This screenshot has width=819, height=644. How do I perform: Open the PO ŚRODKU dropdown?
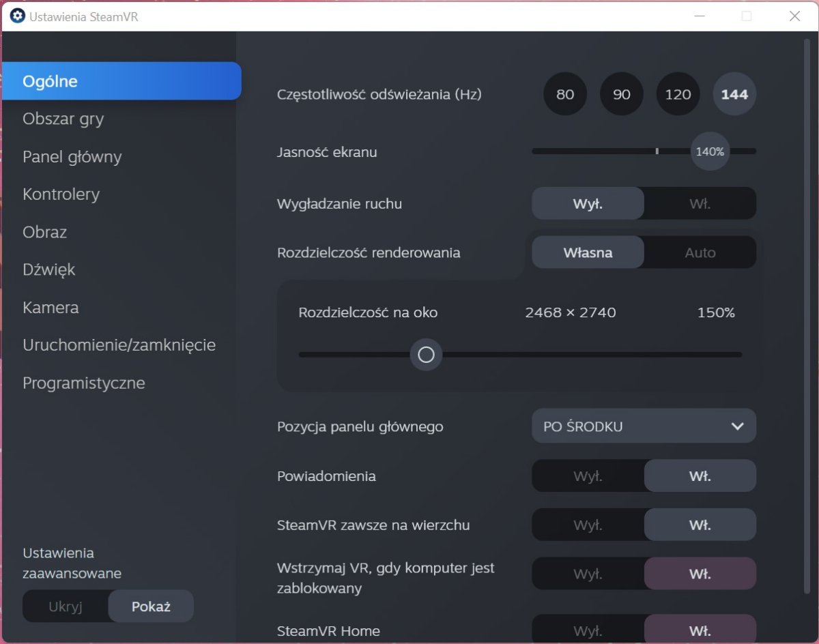tap(644, 426)
